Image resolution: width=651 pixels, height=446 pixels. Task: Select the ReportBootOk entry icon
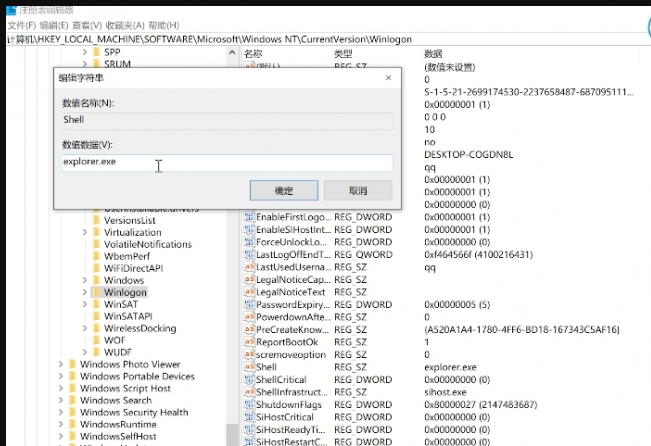[x=248, y=342]
